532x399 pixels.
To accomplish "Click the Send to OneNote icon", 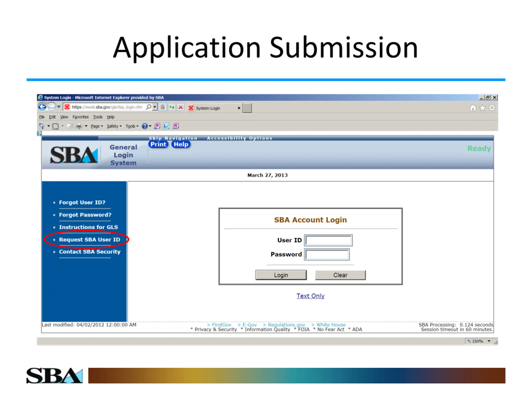I will coord(157,126).
